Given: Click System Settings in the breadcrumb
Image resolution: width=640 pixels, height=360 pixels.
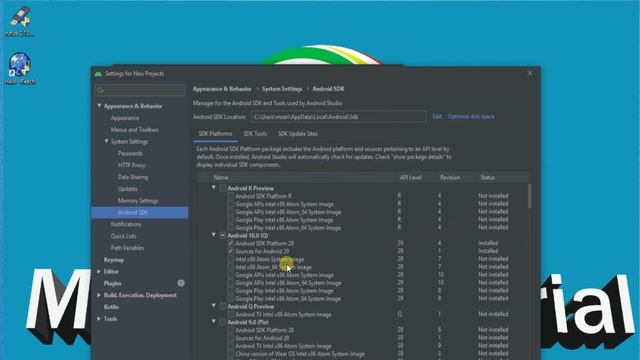Looking at the screenshot, I should pyautogui.click(x=282, y=89).
